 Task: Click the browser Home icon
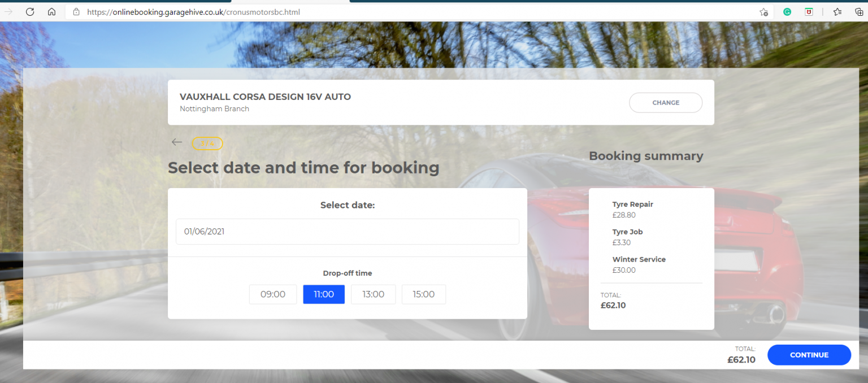51,12
